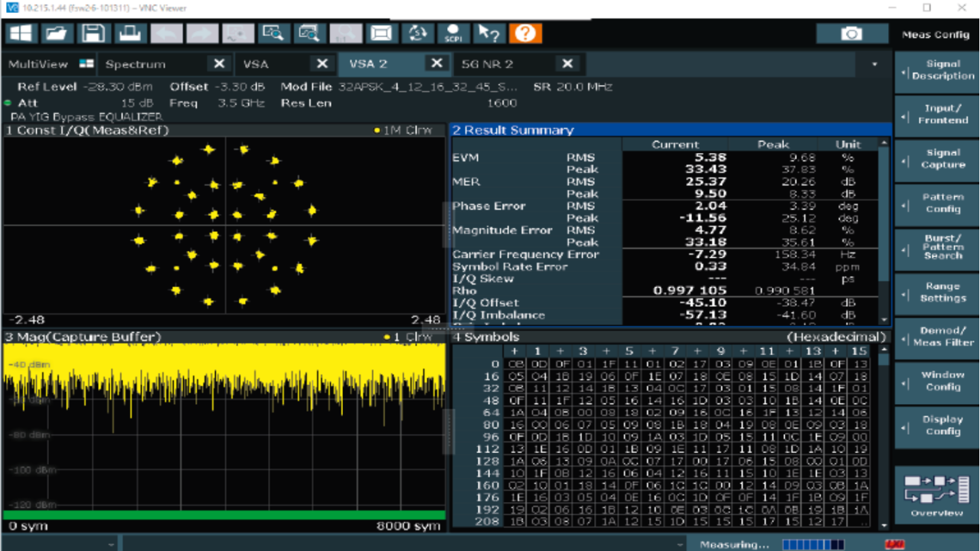980x551 pixels.
Task: Click the EVM RMS current value 5.38
Action: click(x=710, y=158)
